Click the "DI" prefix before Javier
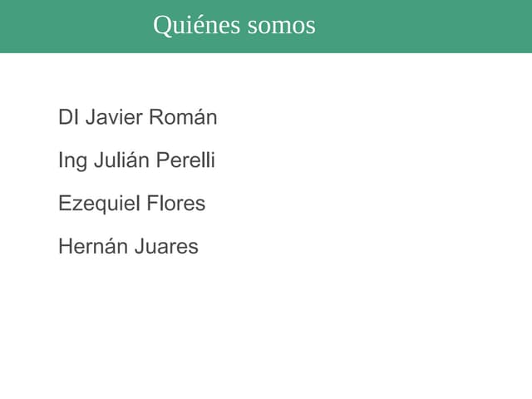Screen dimensions: 532x399 click(x=68, y=117)
